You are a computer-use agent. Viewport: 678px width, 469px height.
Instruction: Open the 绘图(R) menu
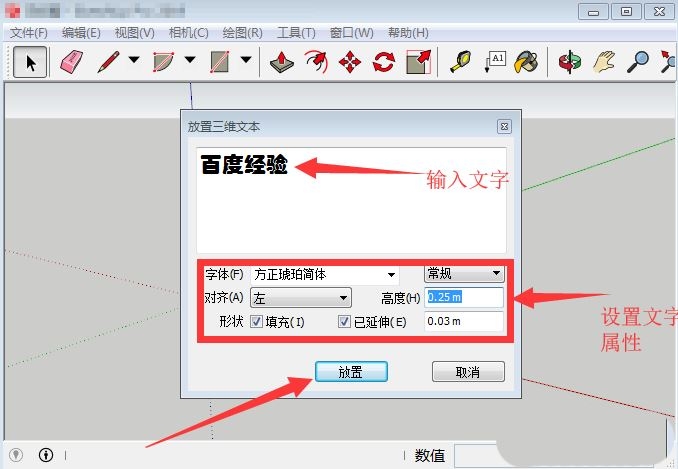[243, 33]
